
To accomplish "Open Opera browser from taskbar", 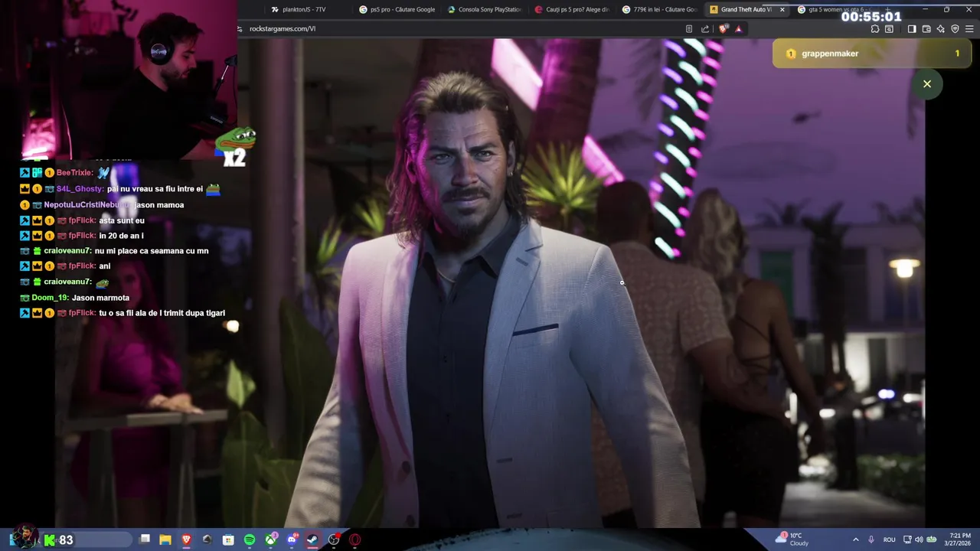I will [x=354, y=540].
